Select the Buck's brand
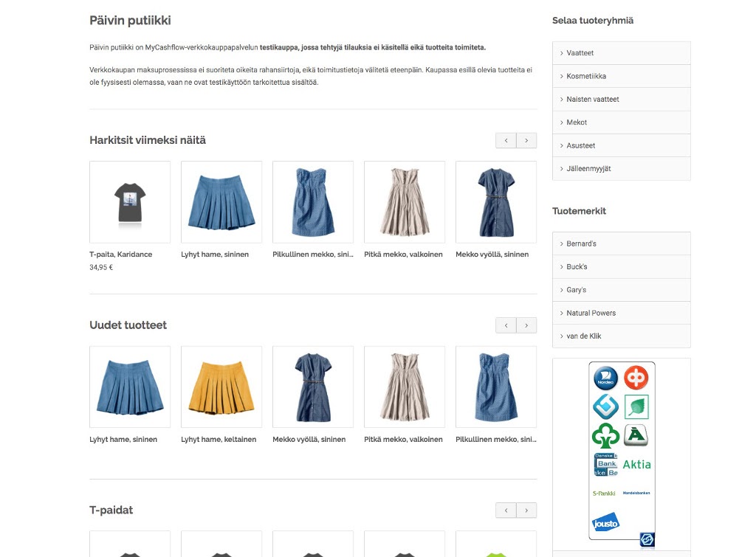Image resolution: width=756 pixels, height=557 pixels. point(622,266)
